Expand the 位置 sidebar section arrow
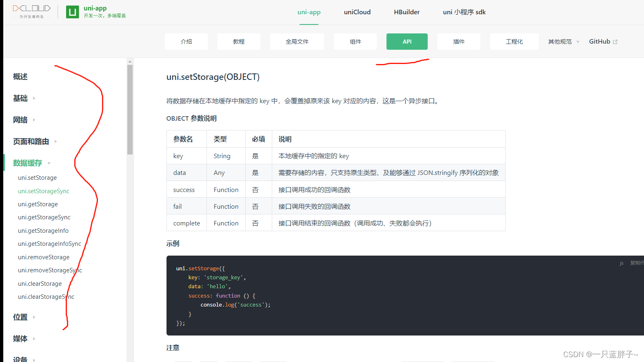 click(x=34, y=317)
